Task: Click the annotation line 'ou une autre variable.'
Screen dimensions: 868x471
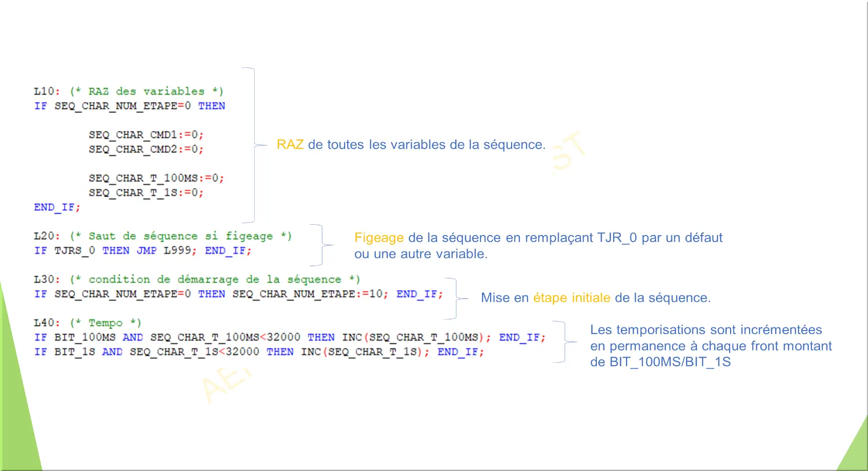Action: click(x=421, y=254)
